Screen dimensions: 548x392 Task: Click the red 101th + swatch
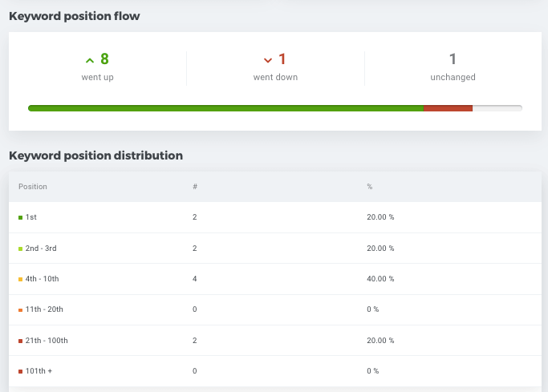pyautogui.click(x=20, y=371)
